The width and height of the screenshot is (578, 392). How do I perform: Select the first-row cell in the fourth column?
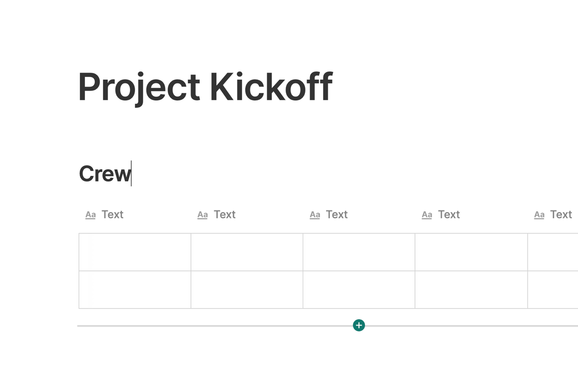pyautogui.click(x=472, y=252)
